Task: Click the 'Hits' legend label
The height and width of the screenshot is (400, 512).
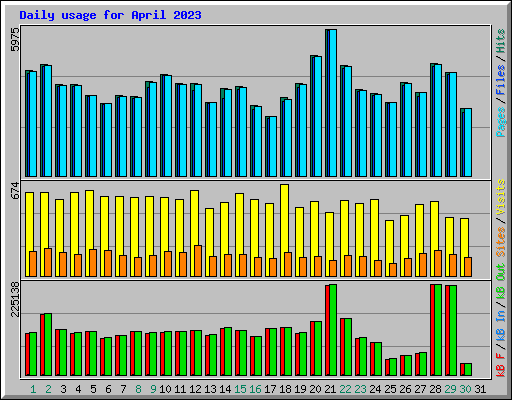Action: 501,41
